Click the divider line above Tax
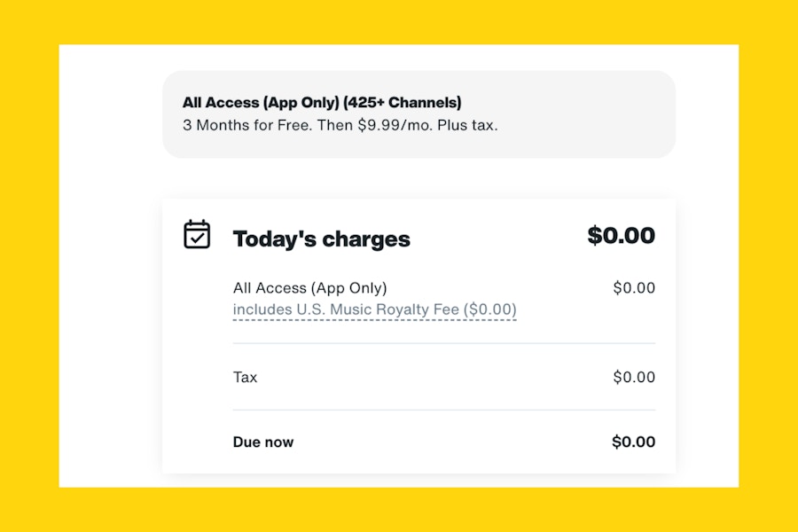This screenshot has width=798, height=532. coord(444,344)
